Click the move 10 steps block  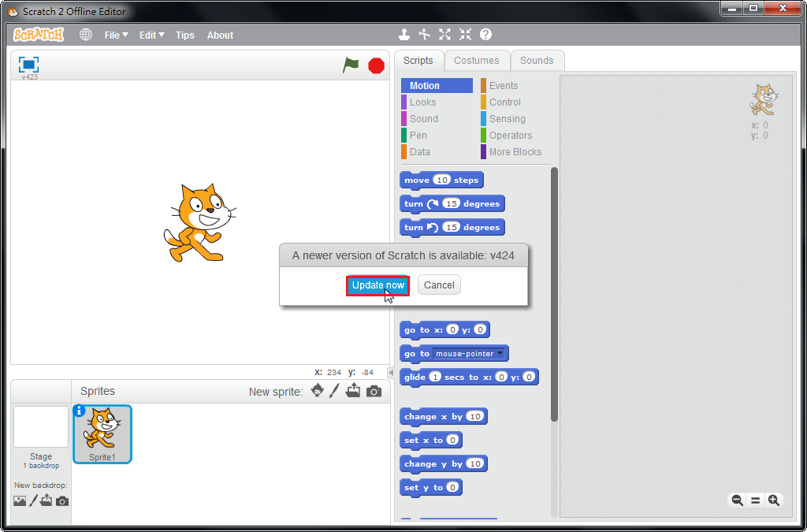441,180
